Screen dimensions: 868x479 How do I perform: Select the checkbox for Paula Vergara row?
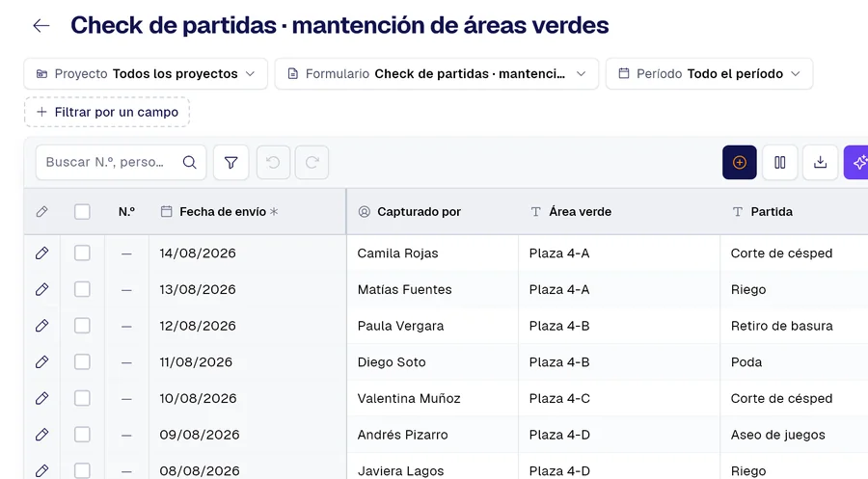(82, 326)
